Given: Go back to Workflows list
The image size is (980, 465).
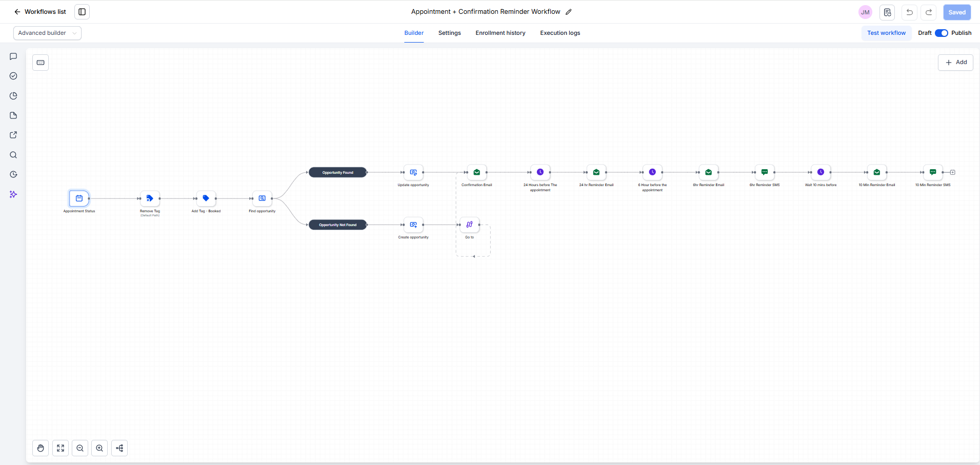Looking at the screenshot, I should click(40, 12).
